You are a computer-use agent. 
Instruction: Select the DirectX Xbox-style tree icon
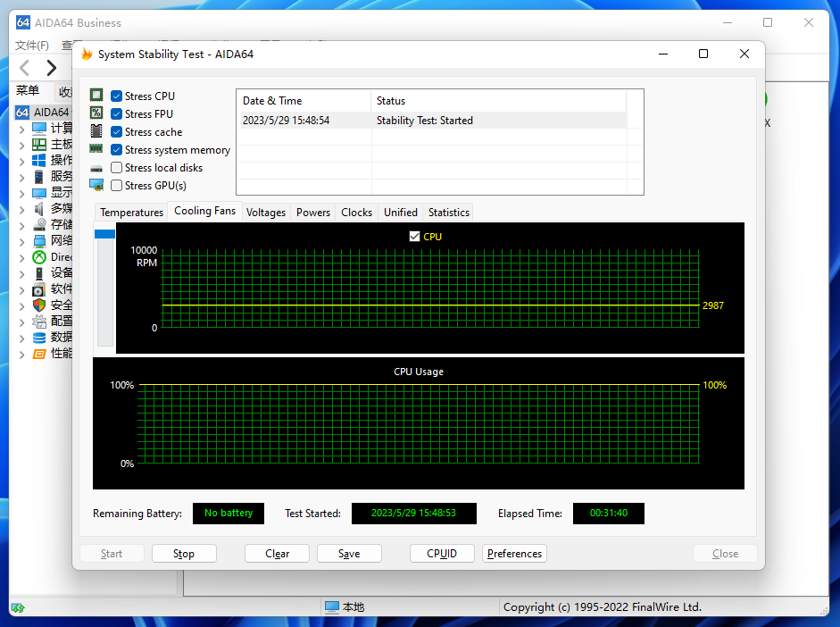[39, 256]
